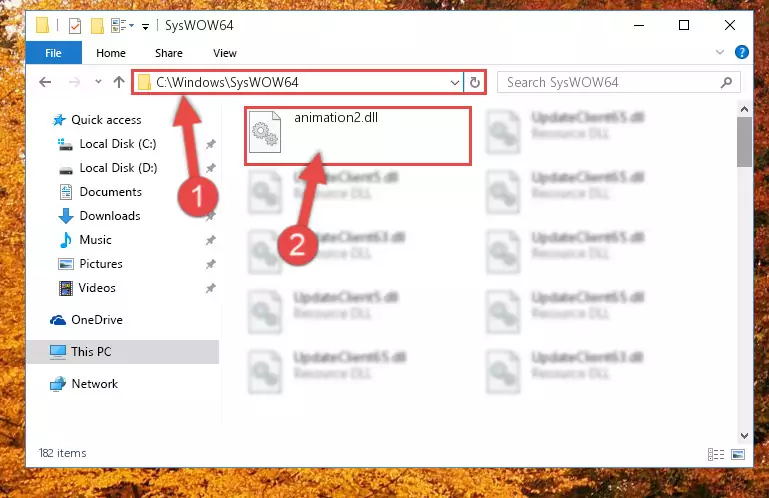Select OneDrive in the navigation pane
The width and height of the screenshot is (769, 498).
click(x=97, y=320)
